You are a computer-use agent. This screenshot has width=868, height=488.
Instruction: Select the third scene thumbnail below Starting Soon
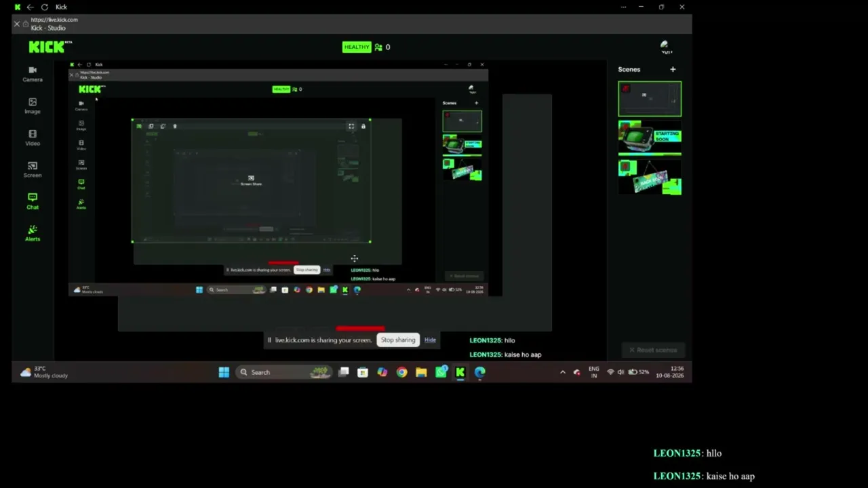point(650,177)
